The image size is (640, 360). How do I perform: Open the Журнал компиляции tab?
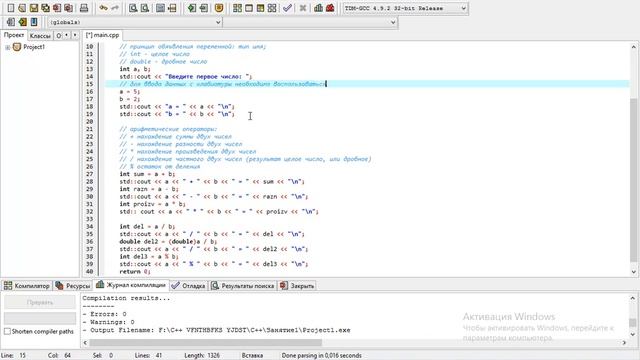131,285
